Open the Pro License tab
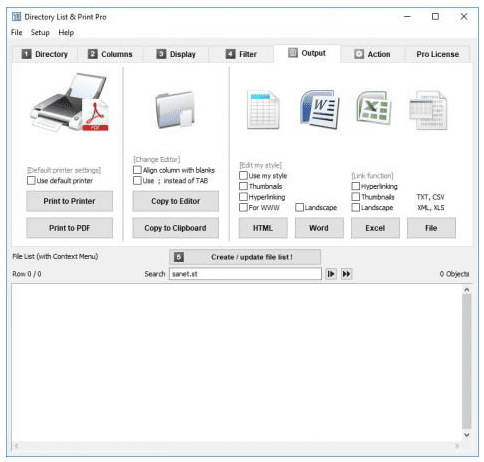Viewport: 484px width, 462px height. 437,54
